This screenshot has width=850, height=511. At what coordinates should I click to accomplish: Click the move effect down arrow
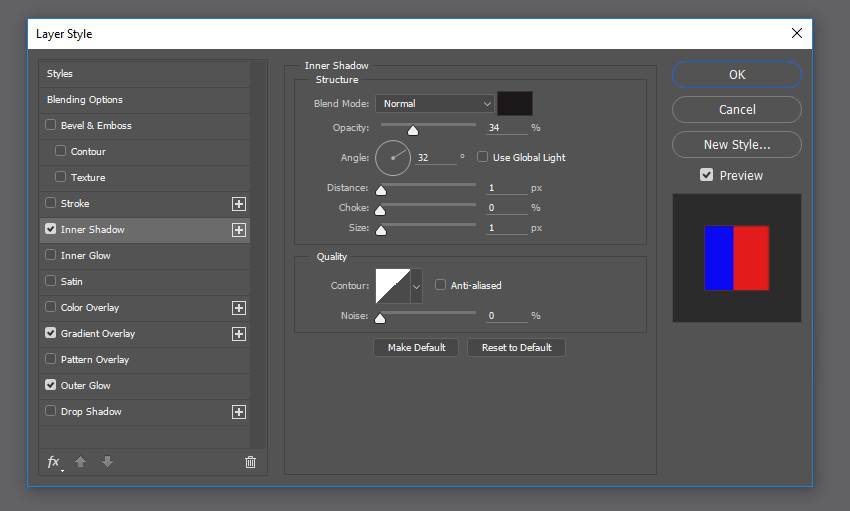(x=107, y=462)
